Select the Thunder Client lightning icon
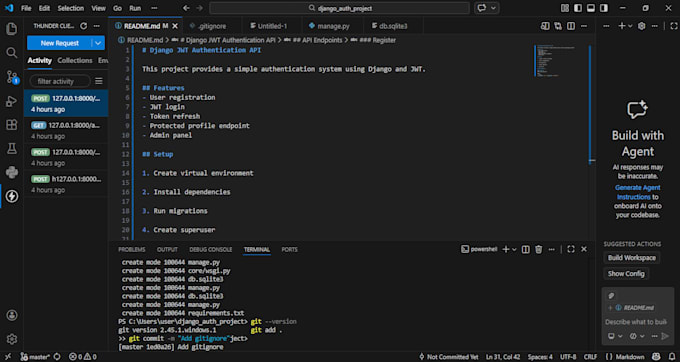The height and width of the screenshot is (362, 680). [x=12, y=196]
